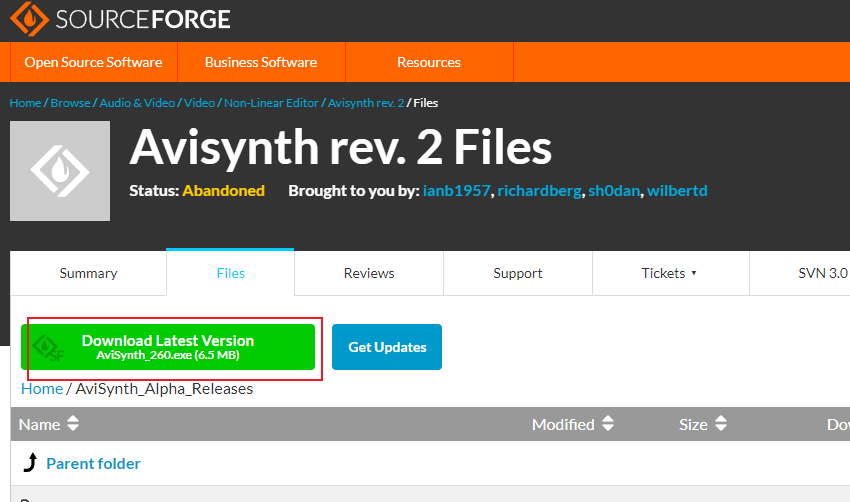Click the SourceForge logo icon

coord(29,19)
